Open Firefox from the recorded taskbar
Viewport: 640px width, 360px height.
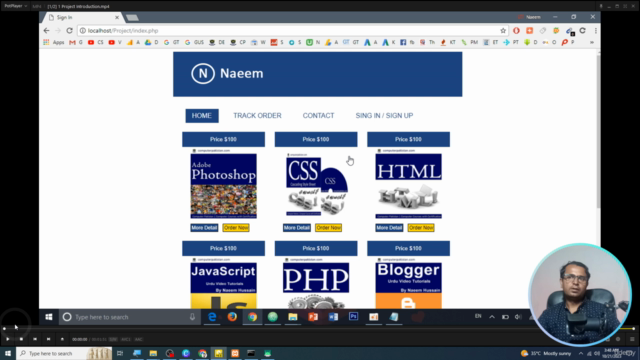232,317
